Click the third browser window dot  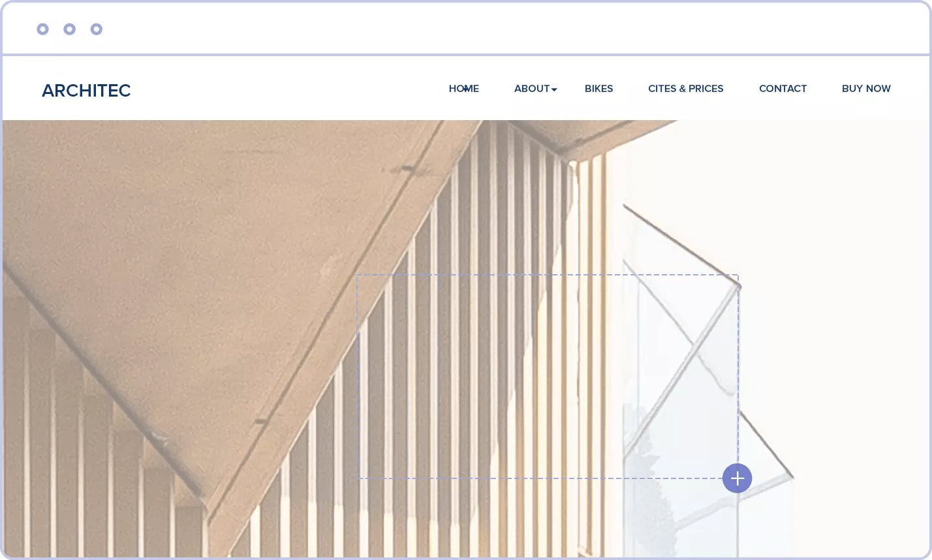pos(97,29)
